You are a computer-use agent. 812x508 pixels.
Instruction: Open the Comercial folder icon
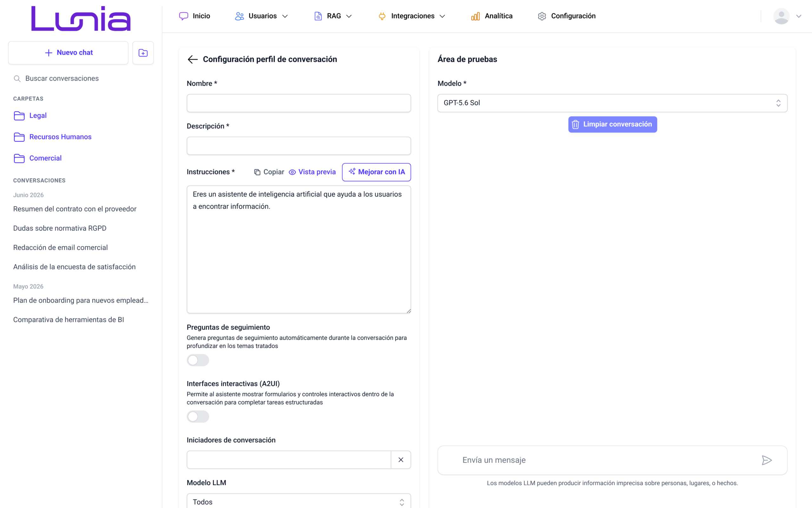(19, 158)
